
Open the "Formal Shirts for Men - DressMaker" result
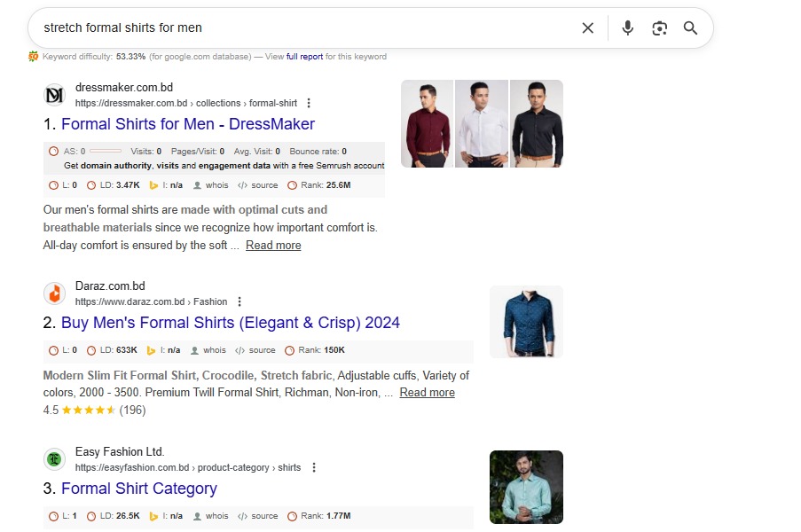(x=187, y=124)
